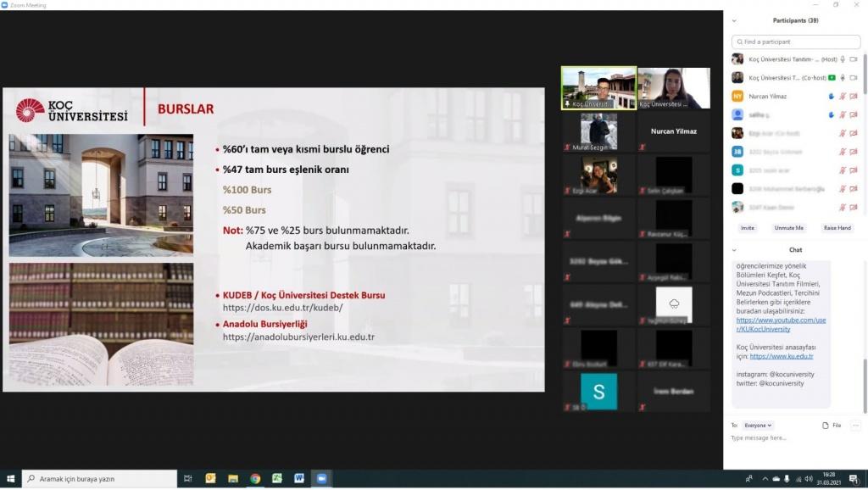Open the 'Everyone' recipient dropdown in chat
Image resolution: width=868 pixels, height=490 pixels.
click(758, 426)
